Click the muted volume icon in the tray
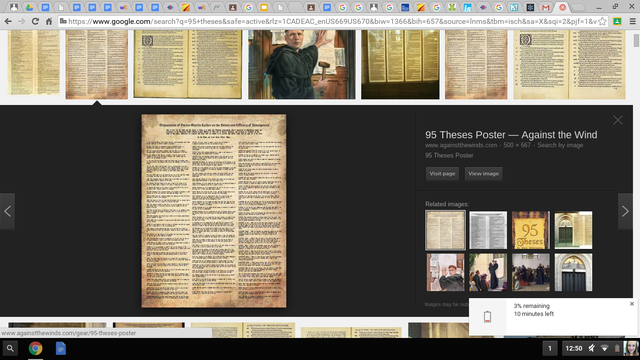 coord(591,349)
